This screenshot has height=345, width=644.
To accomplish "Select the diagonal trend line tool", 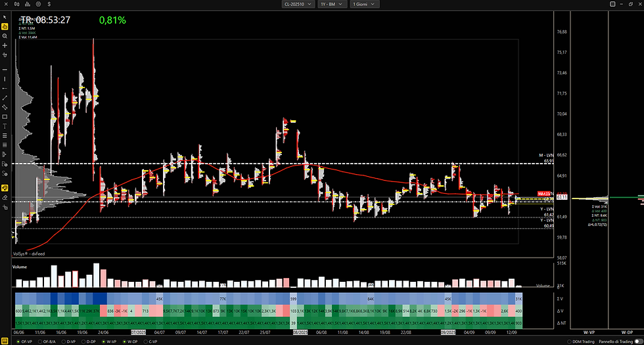I will (5, 98).
